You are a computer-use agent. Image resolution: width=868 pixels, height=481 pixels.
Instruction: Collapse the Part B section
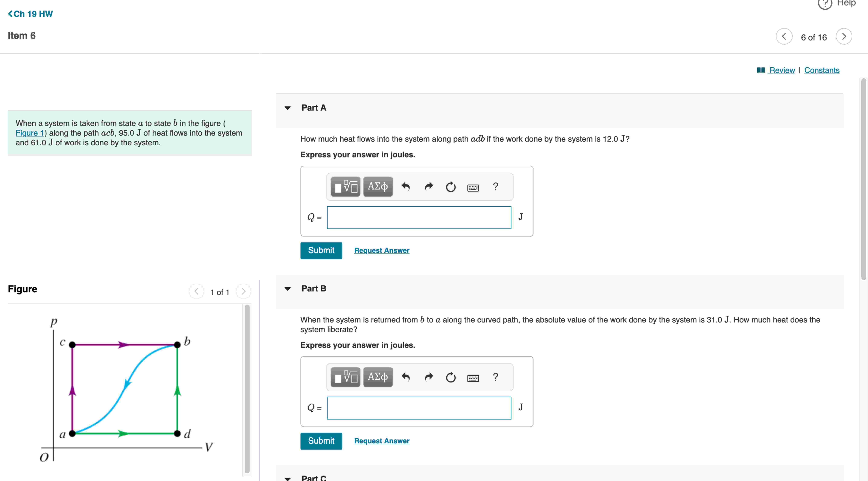pyautogui.click(x=287, y=289)
